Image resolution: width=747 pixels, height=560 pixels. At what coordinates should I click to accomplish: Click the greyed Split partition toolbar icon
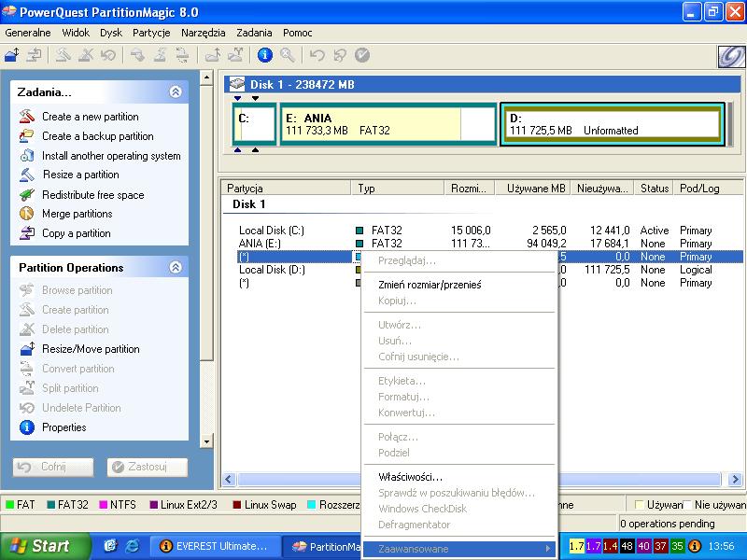[x=235, y=55]
